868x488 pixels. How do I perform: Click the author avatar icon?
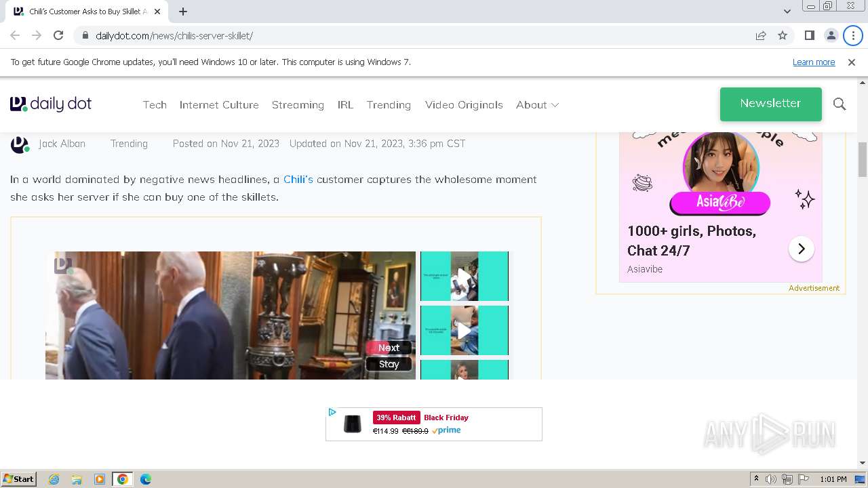pyautogui.click(x=20, y=144)
